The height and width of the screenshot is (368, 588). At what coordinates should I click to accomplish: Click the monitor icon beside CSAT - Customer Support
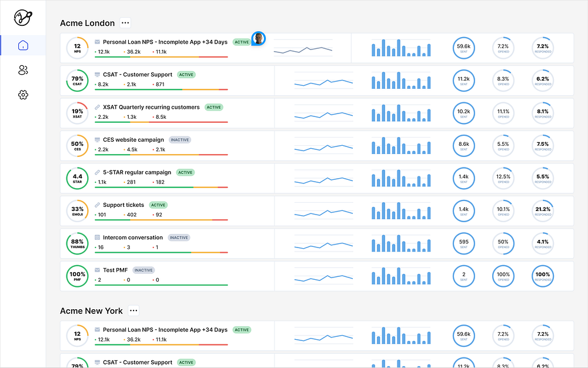click(x=97, y=75)
